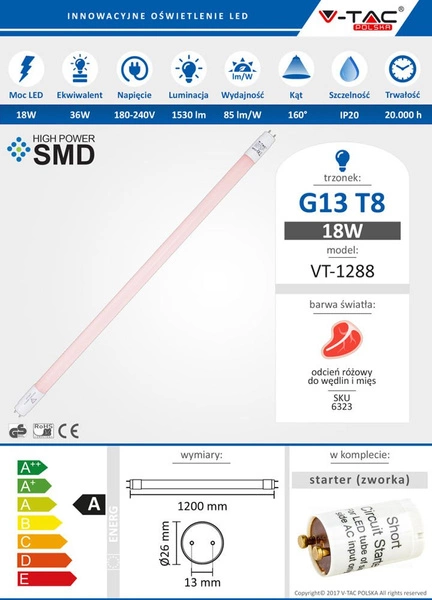432x600 pixels.
Task: Select the green A++ energy class arrow
Action: click(32, 468)
